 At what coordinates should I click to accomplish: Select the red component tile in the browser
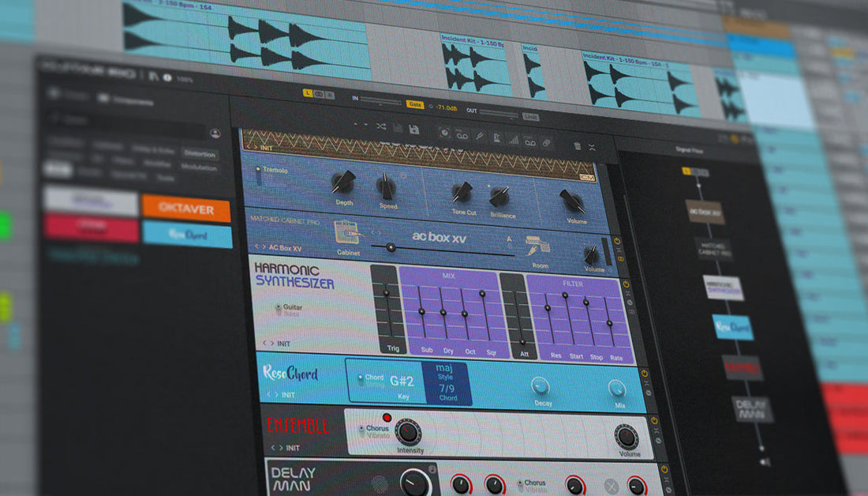point(92,229)
